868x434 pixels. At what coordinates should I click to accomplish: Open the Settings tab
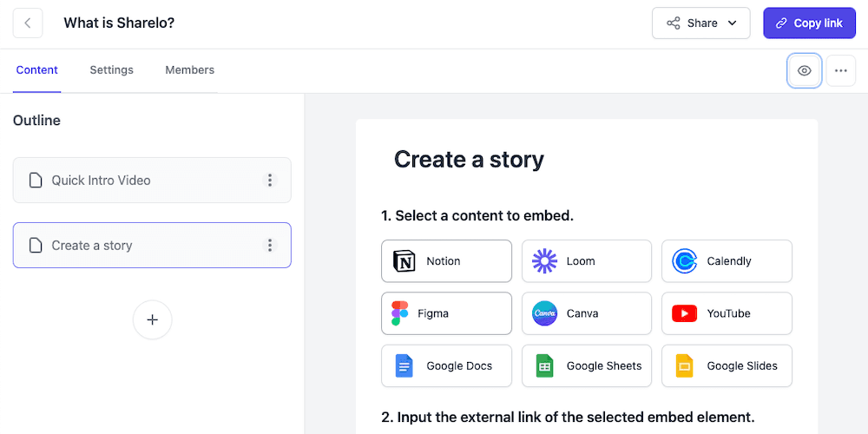point(111,69)
